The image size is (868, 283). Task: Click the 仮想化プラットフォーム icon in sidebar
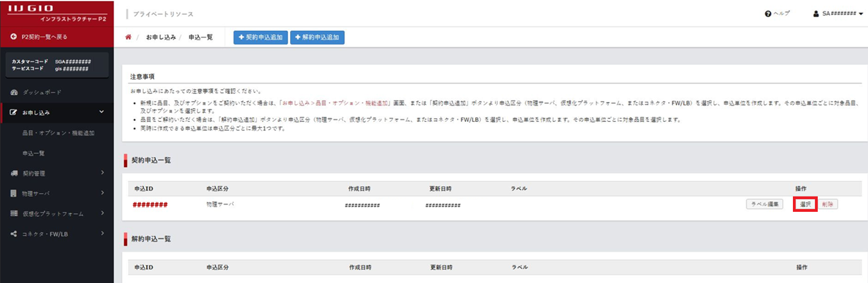pos(14,213)
